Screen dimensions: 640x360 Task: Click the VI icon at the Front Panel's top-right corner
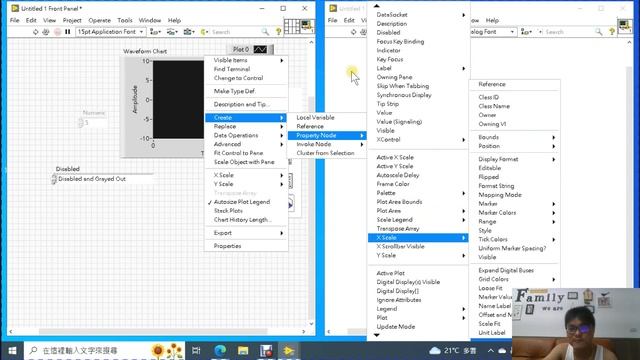pyautogui.click(x=307, y=27)
